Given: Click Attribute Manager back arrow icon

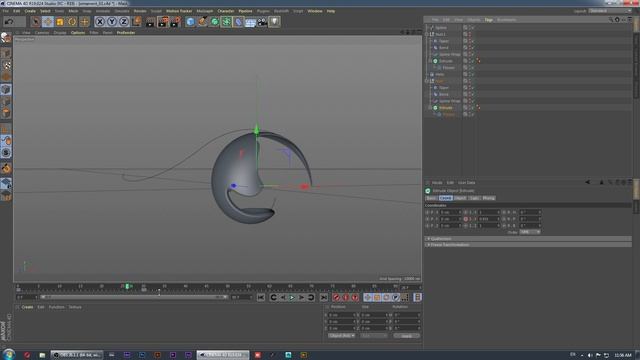Looking at the screenshot, I should click(587, 182).
